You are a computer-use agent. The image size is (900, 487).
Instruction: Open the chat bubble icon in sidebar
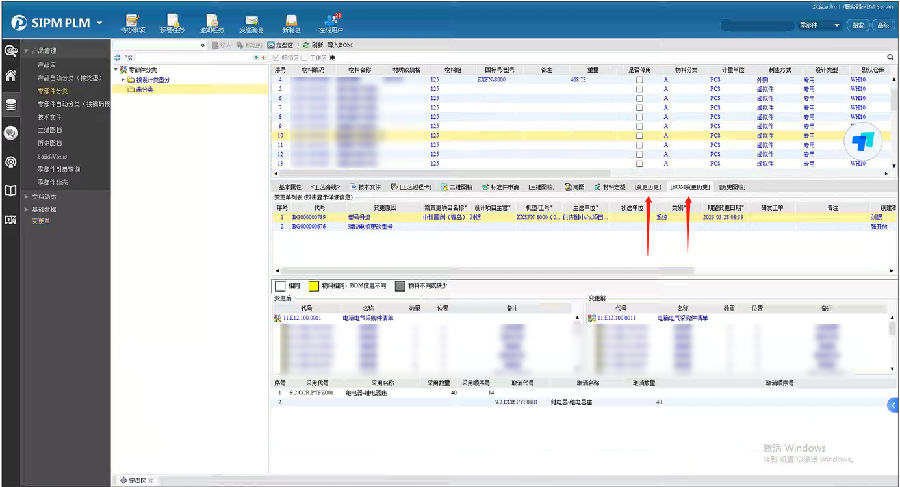[x=11, y=132]
